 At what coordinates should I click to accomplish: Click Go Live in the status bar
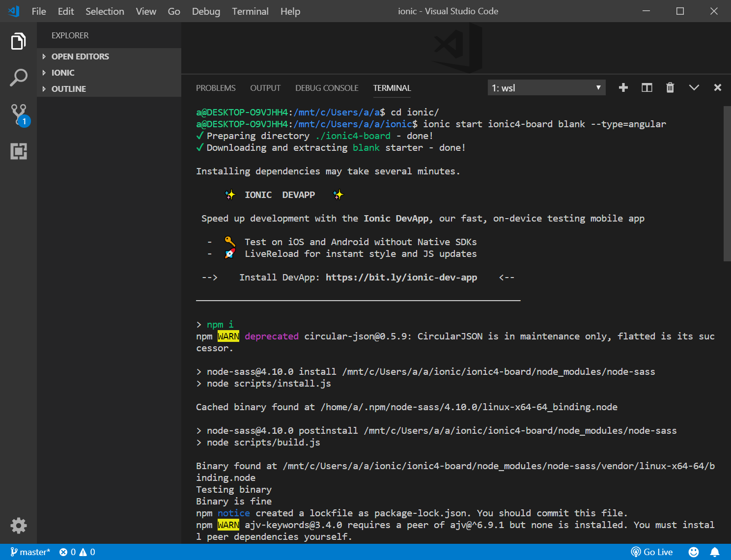(652, 552)
